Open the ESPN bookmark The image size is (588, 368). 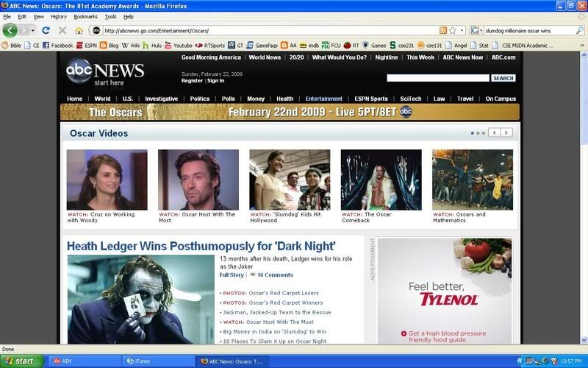tap(87, 46)
